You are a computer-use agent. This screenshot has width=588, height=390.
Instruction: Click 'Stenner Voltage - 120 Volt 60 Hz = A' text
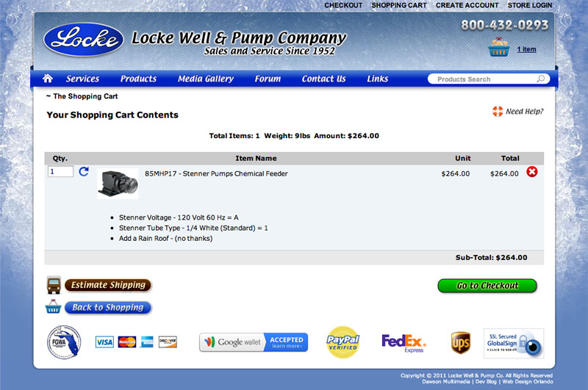179,217
